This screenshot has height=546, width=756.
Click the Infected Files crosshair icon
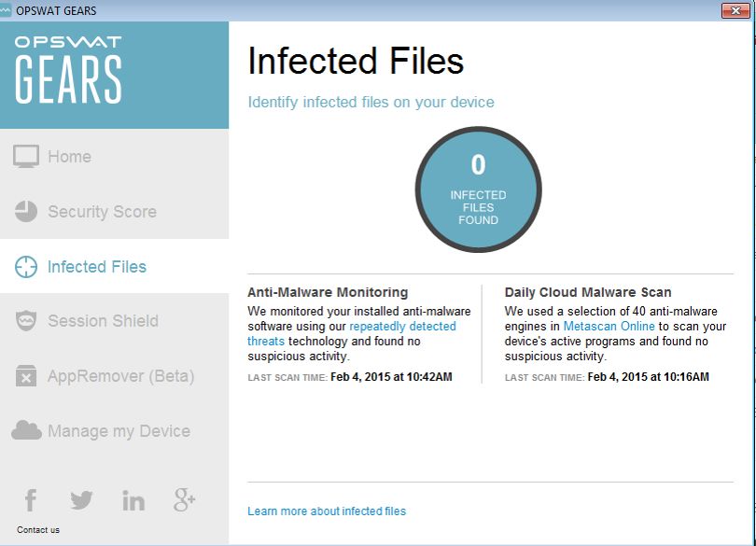tap(26, 267)
